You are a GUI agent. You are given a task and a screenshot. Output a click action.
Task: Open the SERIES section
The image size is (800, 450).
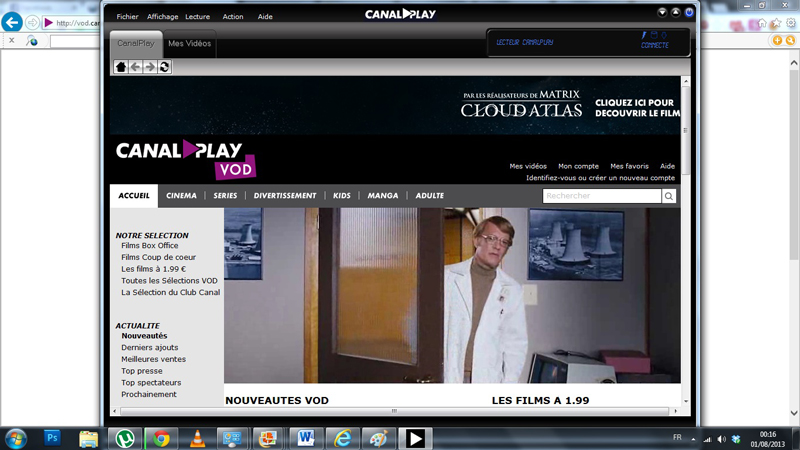click(225, 196)
